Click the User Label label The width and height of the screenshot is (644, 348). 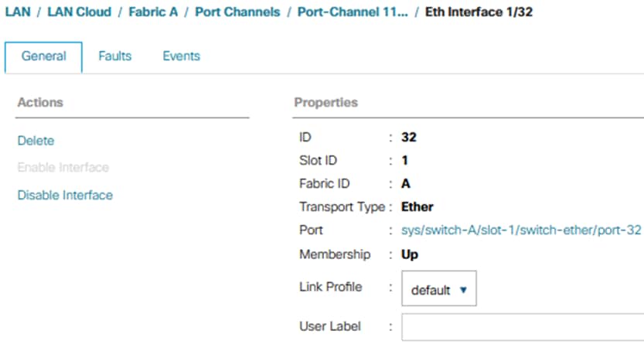[x=330, y=326]
